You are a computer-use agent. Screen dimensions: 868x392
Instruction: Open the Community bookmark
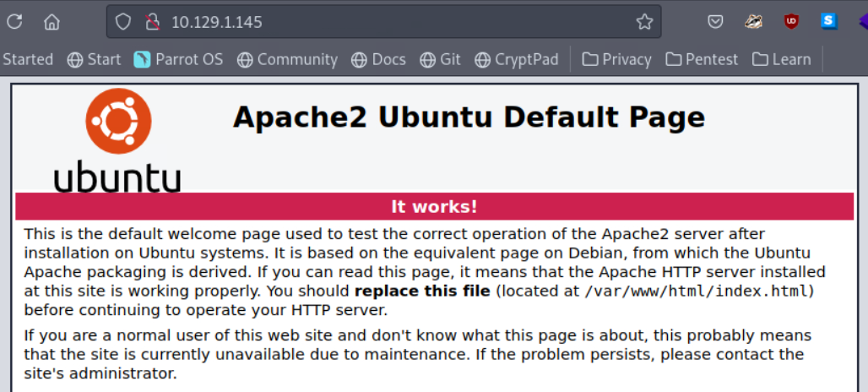coord(287,59)
